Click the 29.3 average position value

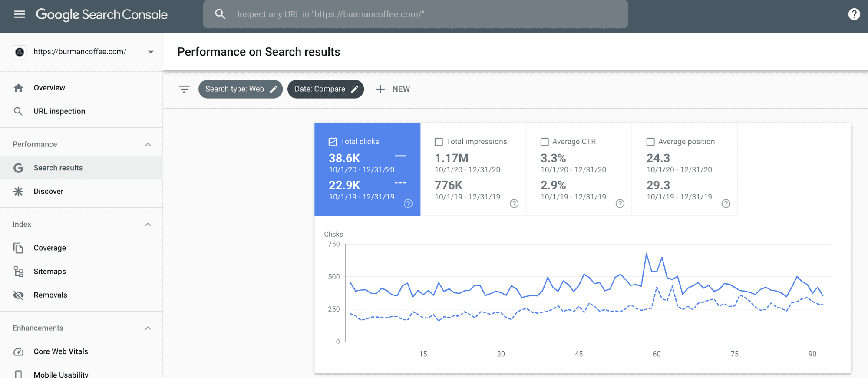658,185
